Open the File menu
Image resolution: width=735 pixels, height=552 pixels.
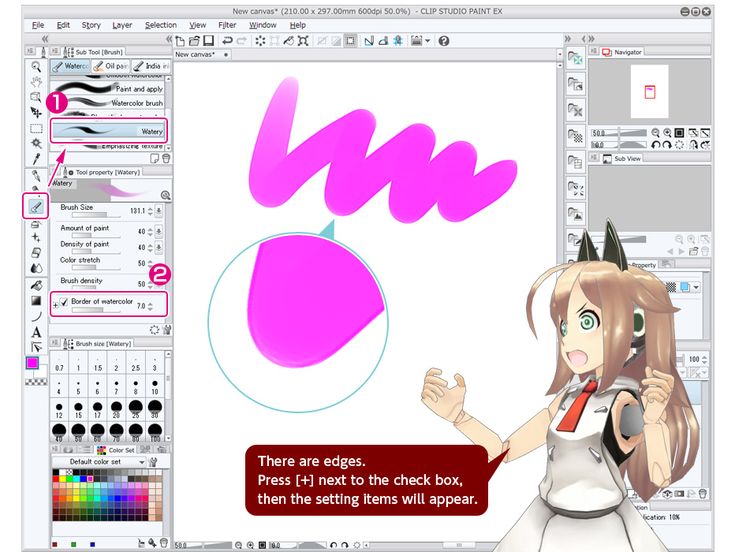[x=38, y=25]
